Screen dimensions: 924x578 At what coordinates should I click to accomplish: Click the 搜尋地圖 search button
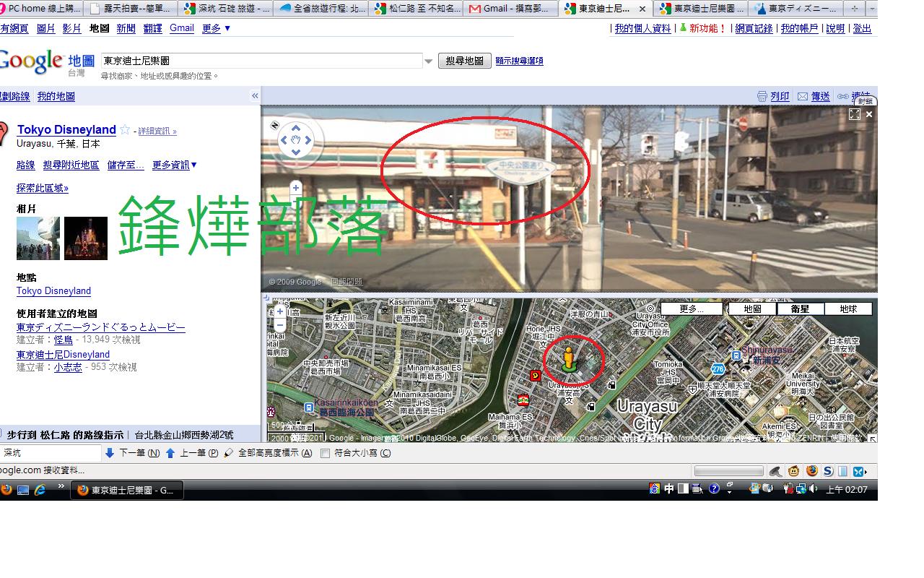(465, 61)
